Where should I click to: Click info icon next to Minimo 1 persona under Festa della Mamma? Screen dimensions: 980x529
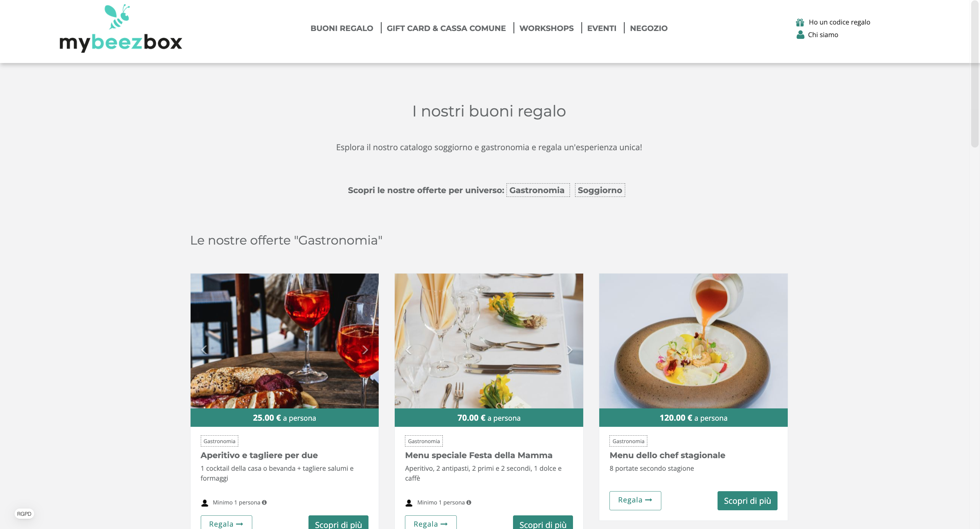pyautogui.click(x=469, y=502)
